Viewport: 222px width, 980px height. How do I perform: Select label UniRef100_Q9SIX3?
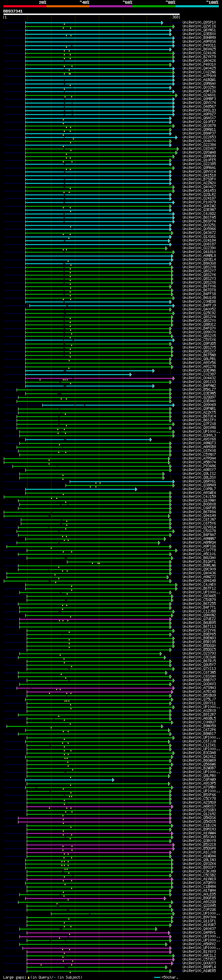point(199,382)
